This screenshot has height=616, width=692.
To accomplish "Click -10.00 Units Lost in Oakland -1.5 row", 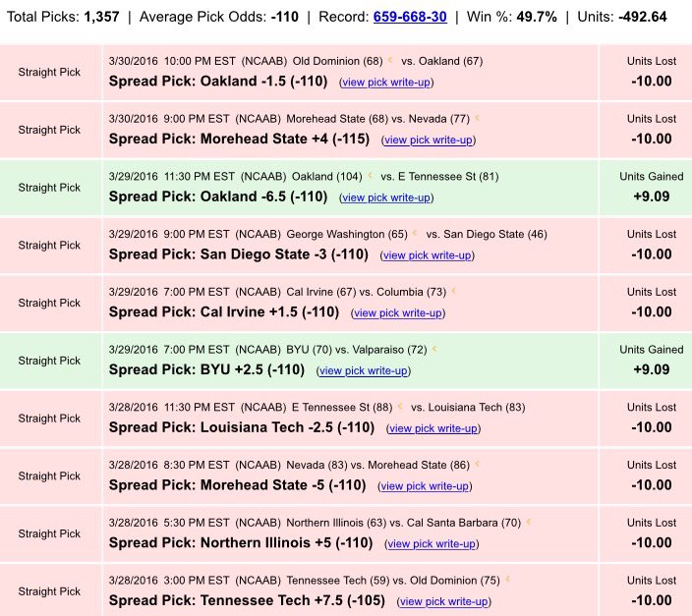I will coord(652,82).
